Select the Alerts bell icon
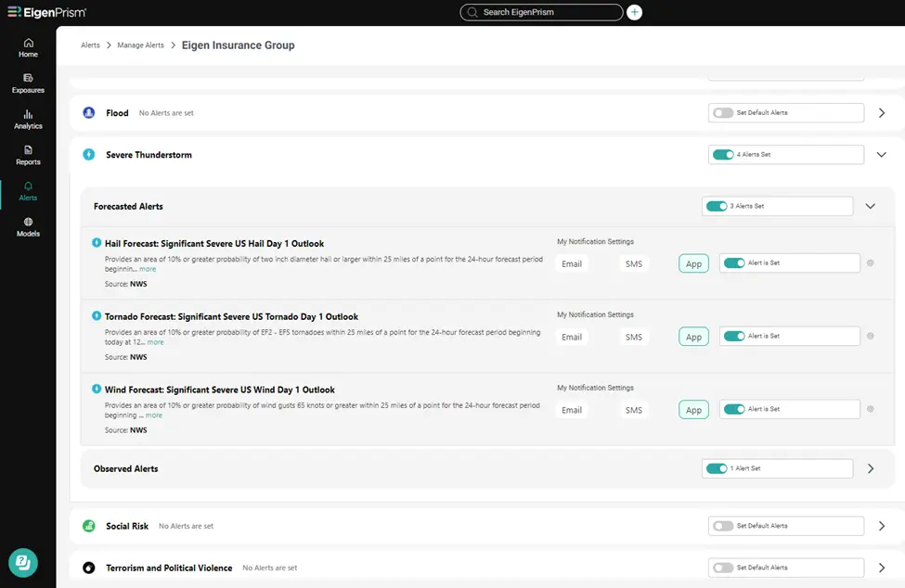The width and height of the screenshot is (905, 588). 28,186
